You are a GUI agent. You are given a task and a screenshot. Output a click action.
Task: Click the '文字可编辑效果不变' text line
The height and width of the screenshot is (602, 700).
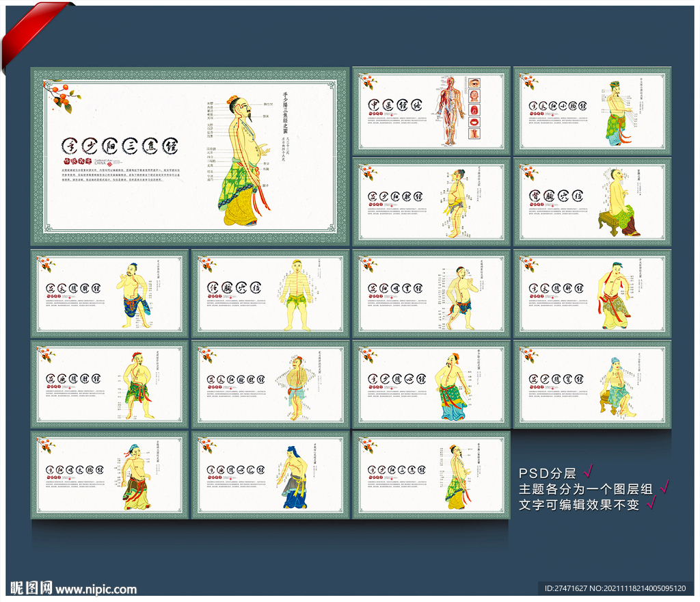click(x=578, y=505)
